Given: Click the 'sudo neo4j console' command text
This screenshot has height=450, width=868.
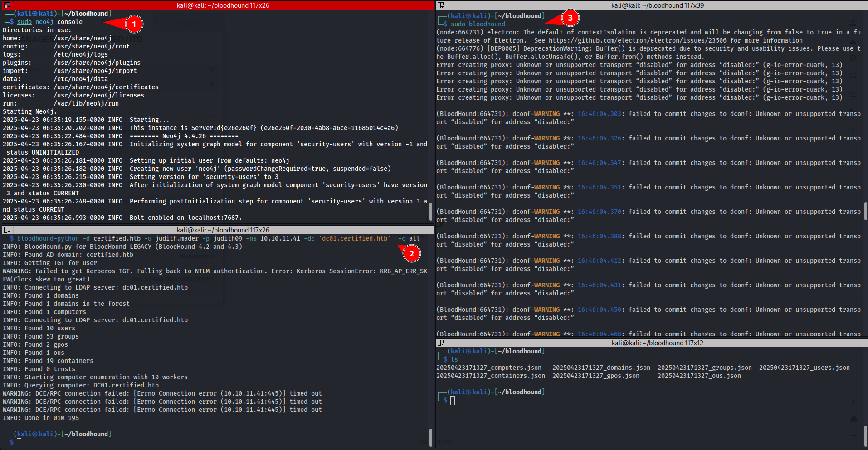Looking at the screenshot, I should coord(50,22).
